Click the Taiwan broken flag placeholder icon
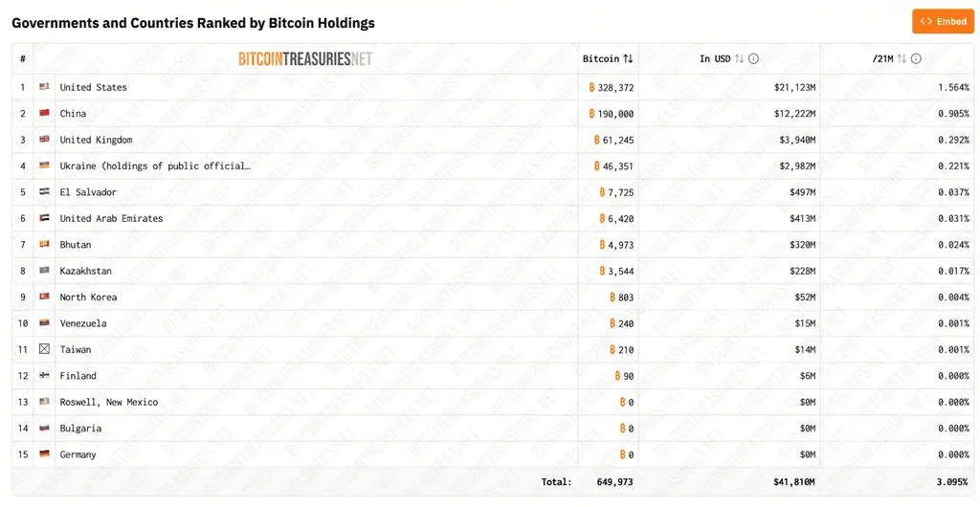This screenshot has height=507, width=980. 44,349
